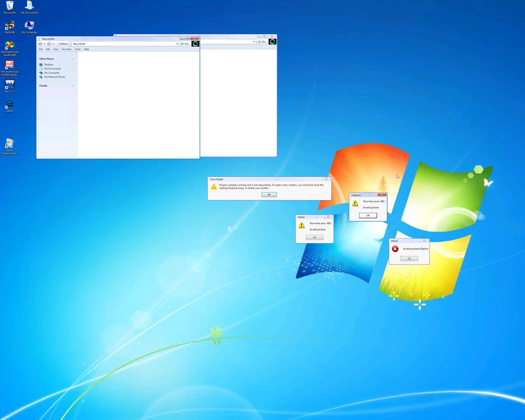Viewport: 525px width, 420px height.
Task: Open the Dev-C++ desktop icon
Action: tap(10, 85)
